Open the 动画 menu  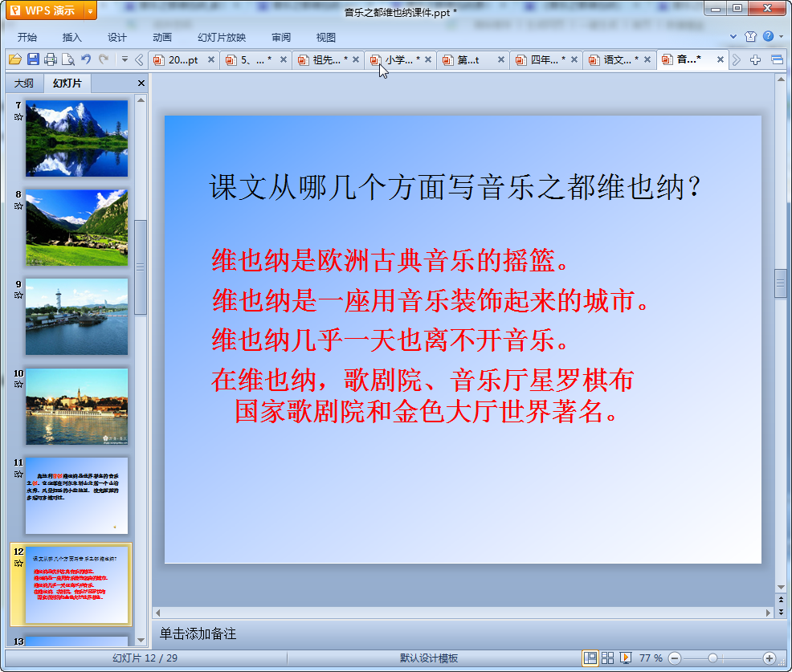click(162, 38)
